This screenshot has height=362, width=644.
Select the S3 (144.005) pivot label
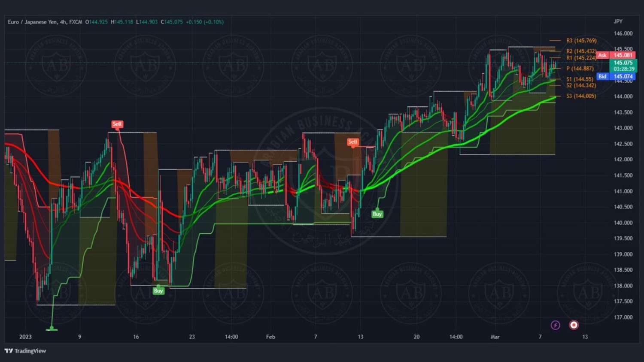pos(581,96)
